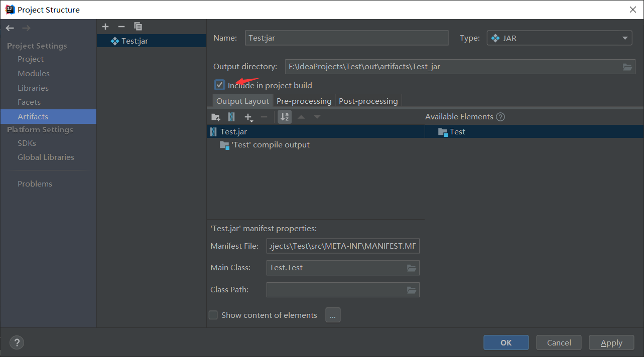
Task: Toggle sort elements by names and types
Action: click(x=285, y=117)
